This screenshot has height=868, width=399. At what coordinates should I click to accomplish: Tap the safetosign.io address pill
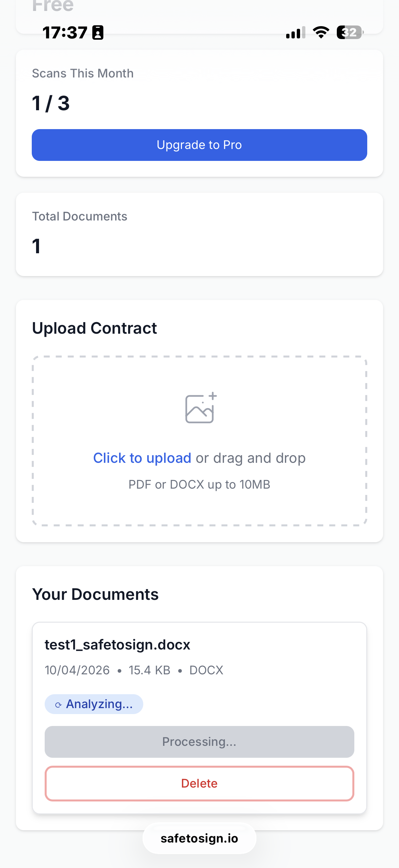point(199,838)
